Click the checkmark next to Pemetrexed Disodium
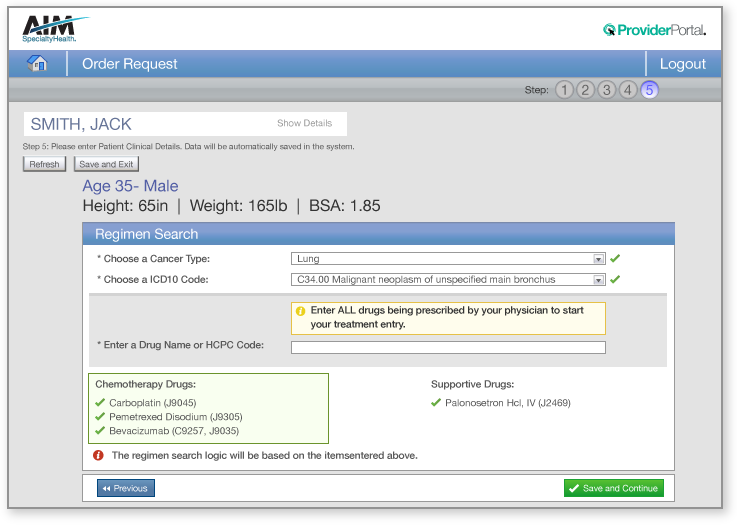737x525 pixels. click(100, 416)
